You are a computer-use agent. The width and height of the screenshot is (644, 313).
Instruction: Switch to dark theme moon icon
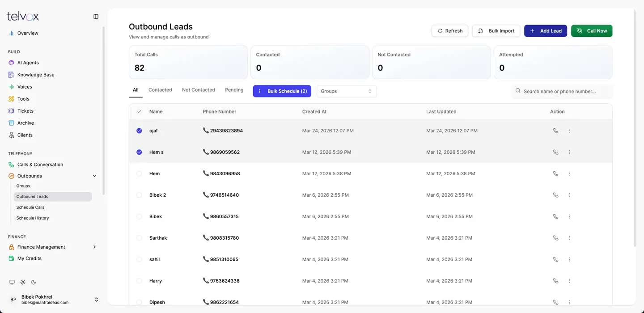(x=34, y=282)
